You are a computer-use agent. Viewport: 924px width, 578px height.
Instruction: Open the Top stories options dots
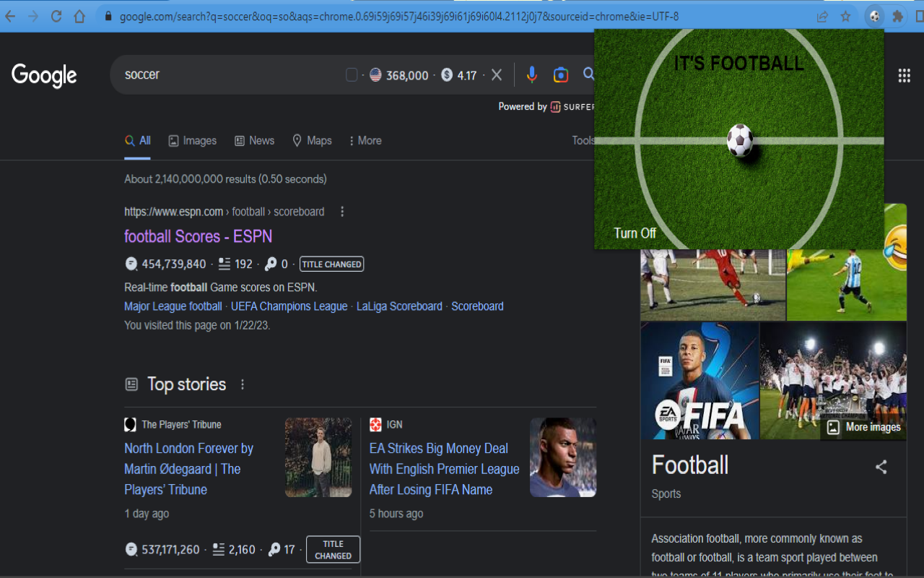[243, 384]
